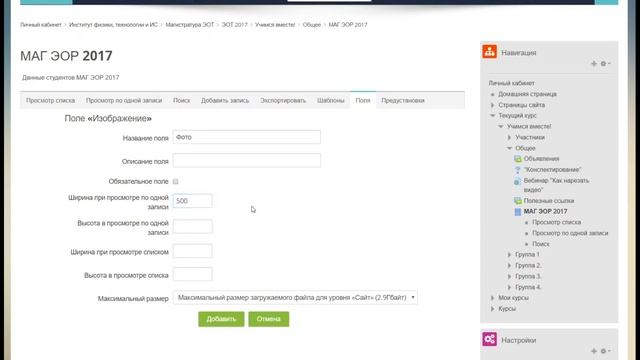Screen dimensions: 640x360
Task: Open "Конспектирование" in navigation tree
Action: pyautogui.click(x=553, y=170)
